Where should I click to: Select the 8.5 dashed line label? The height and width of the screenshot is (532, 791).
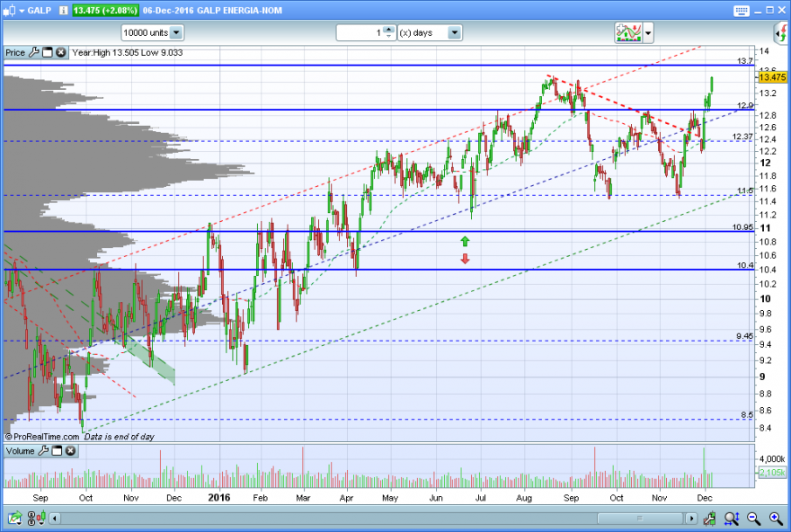[747, 415]
